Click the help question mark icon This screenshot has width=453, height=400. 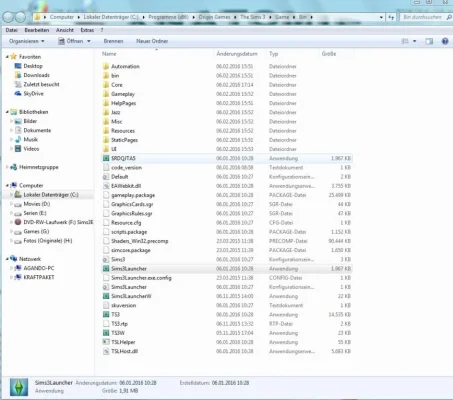coord(445,41)
